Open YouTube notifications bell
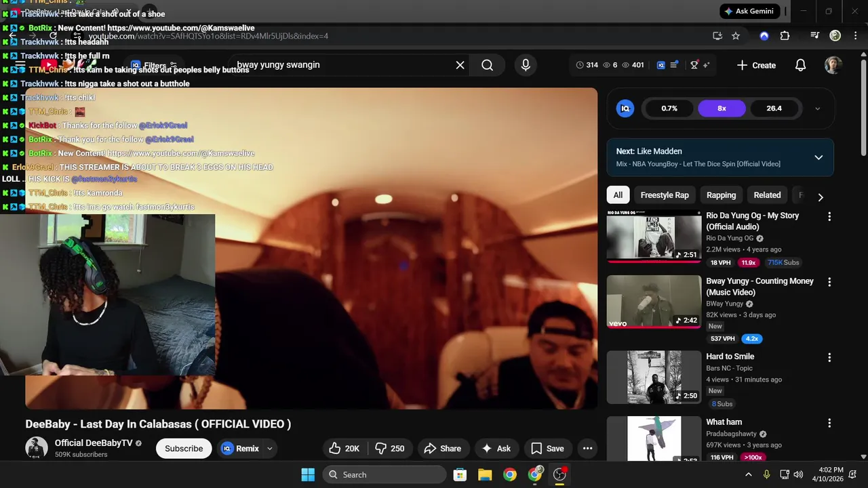The width and height of the screenshot is (868, 488). pyautogui.click(x=800, y=65)
